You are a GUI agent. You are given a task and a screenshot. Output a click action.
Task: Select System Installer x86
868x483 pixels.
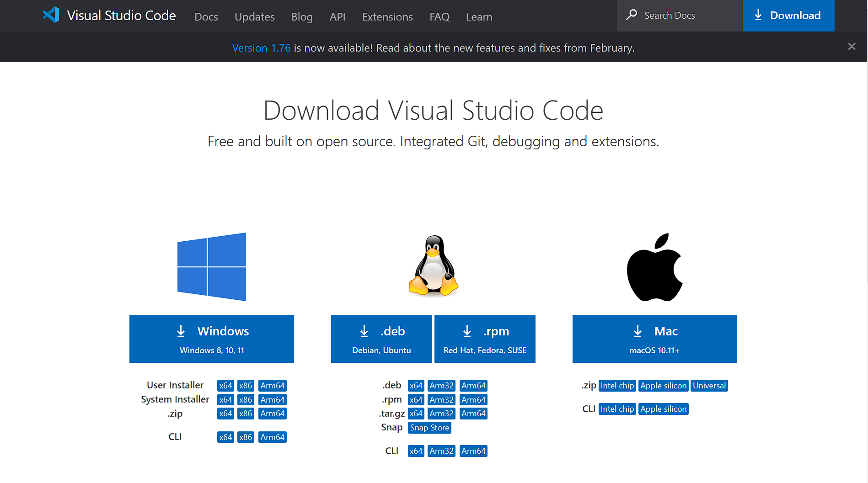pos(246,400)
